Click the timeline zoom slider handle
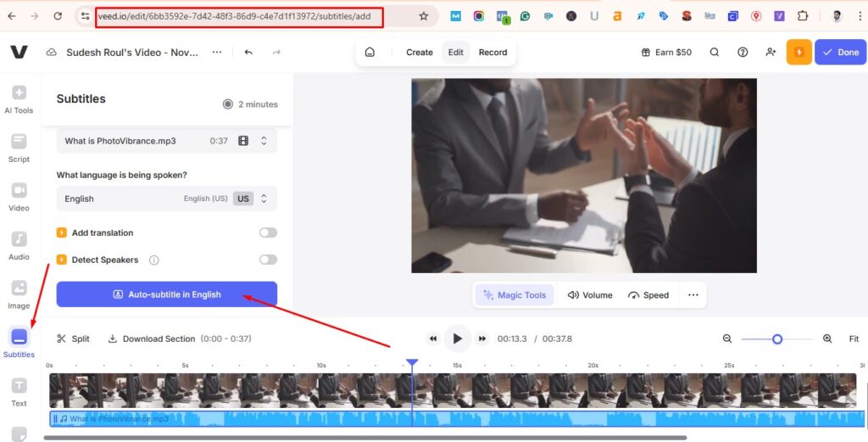This screenshot has width=868, height=442. click(776, 338)
